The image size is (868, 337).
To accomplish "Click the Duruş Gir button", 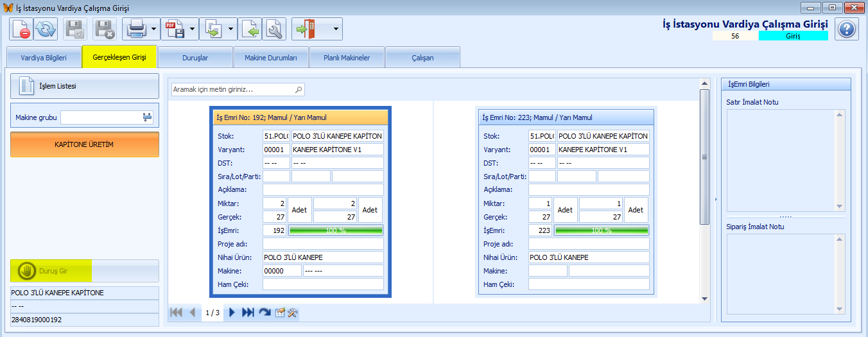I will [x=85, y=271].
